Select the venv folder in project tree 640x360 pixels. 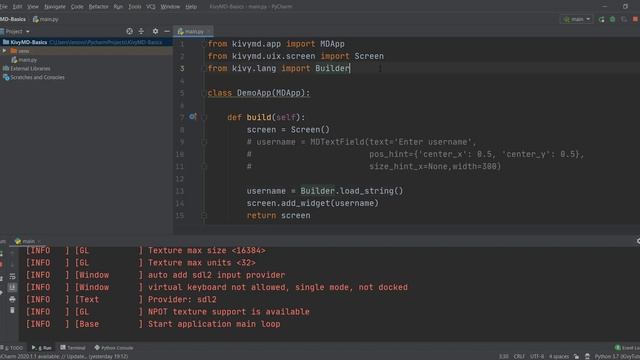click(23, 51)
